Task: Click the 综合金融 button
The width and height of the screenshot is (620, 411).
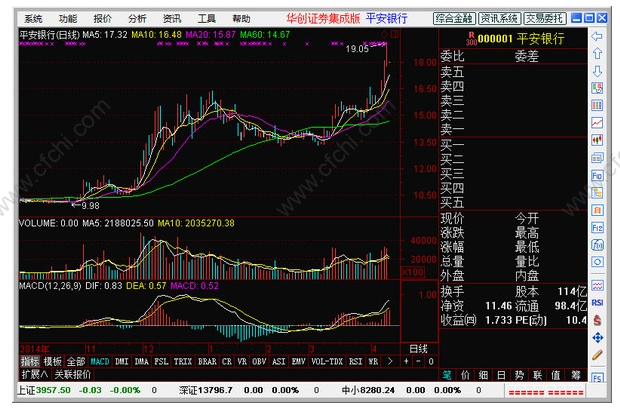Action: point(454,19)
